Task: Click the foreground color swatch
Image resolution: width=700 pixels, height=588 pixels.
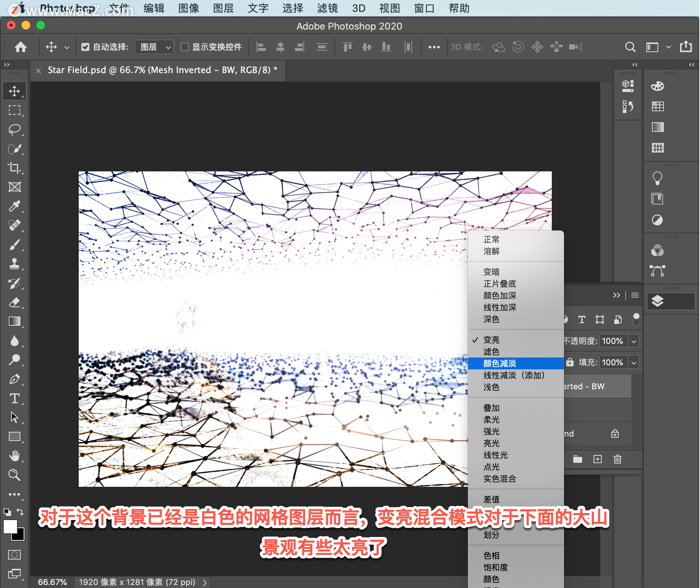Action: 10,527
